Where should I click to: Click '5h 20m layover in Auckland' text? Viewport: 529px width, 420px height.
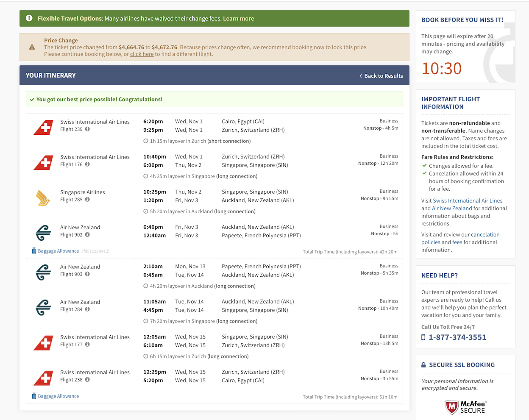(x=181, y=211)
